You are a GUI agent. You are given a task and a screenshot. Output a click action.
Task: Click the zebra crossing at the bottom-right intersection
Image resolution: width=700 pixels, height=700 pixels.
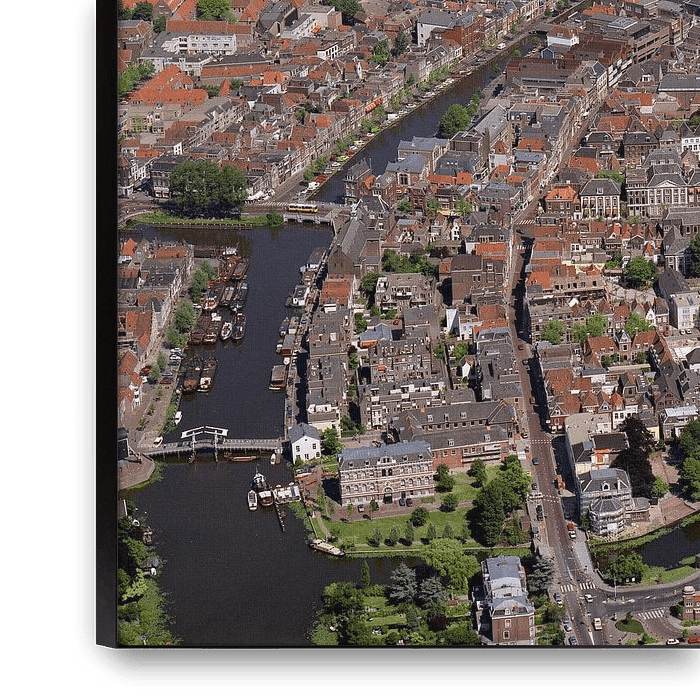point(650,614)
